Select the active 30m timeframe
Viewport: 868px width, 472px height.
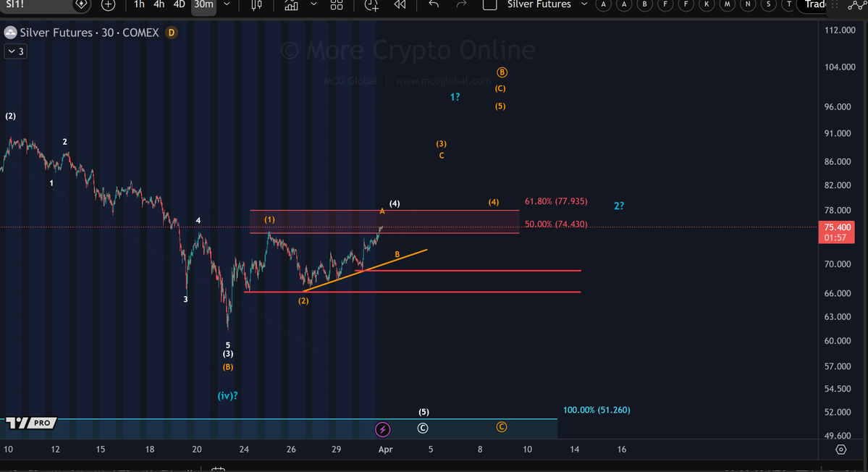[203, 4]
